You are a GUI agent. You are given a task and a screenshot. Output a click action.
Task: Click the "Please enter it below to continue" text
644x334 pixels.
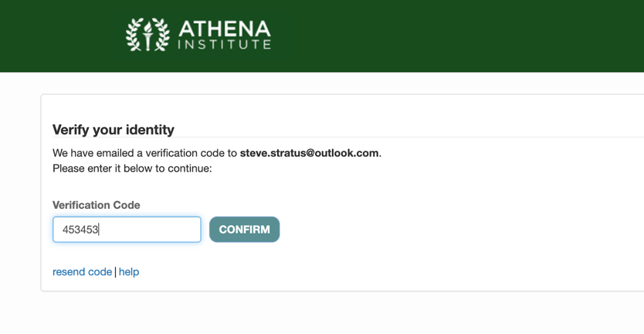(132, 168)
